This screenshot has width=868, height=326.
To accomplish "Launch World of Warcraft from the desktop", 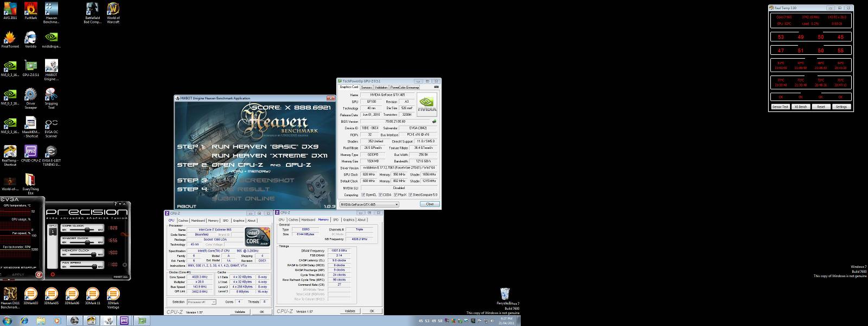I will coord(113,12).
